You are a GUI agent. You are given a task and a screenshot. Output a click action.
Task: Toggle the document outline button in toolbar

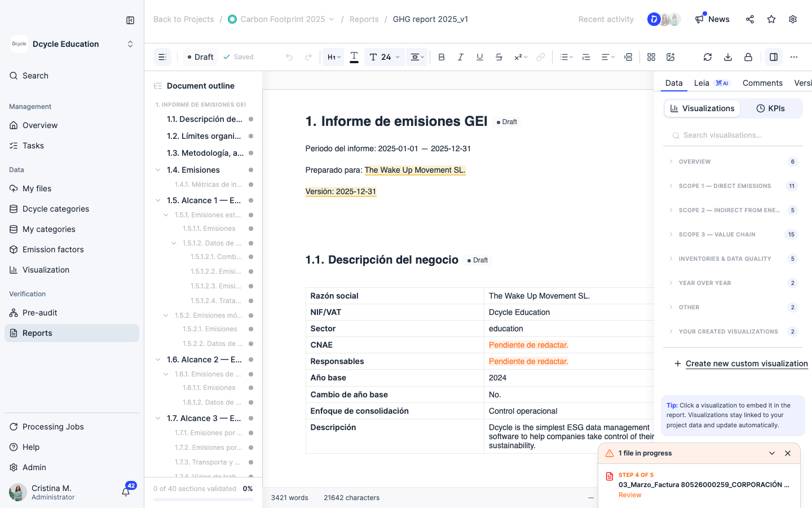point(162,57)
